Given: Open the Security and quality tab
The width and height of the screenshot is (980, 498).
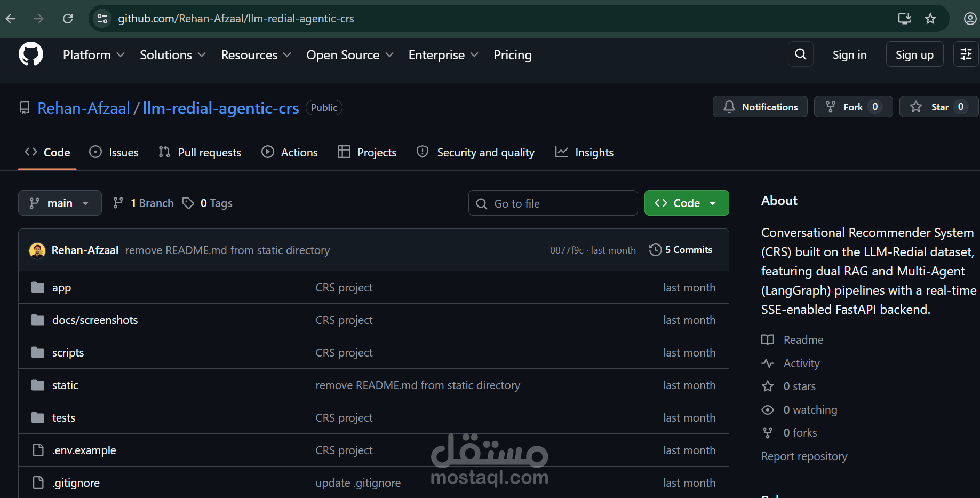Looking at the screenshot, I should click(476, 153).
